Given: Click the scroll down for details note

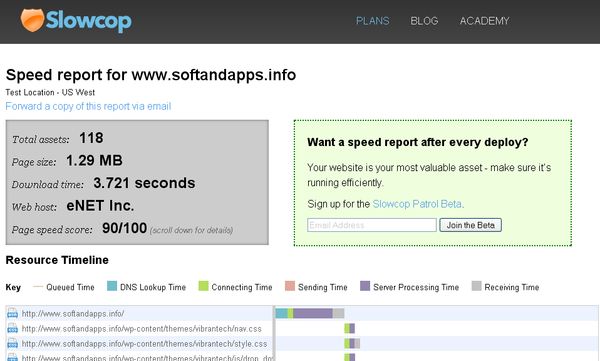Looking at the screenshot, I should coord(191,230).
